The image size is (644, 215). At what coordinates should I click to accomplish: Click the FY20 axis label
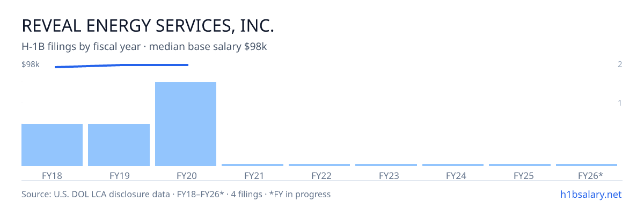coord(186,176)
